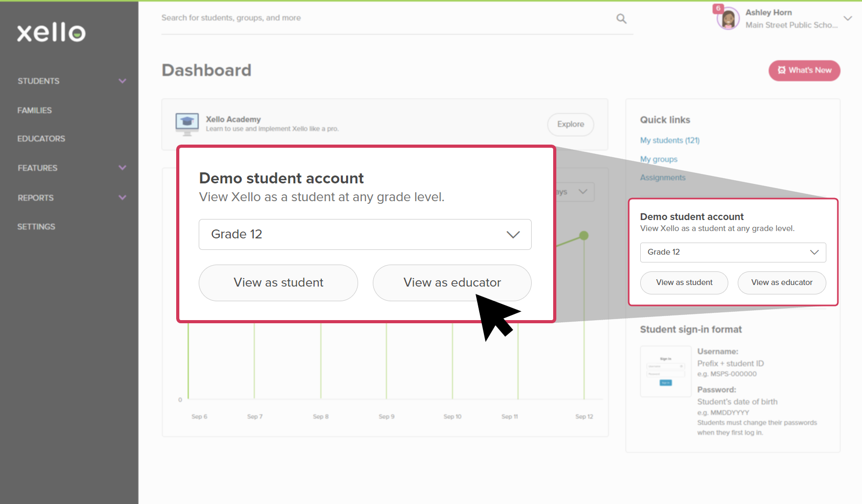Expand the Students sidebar menu

(x=122, y=81)
